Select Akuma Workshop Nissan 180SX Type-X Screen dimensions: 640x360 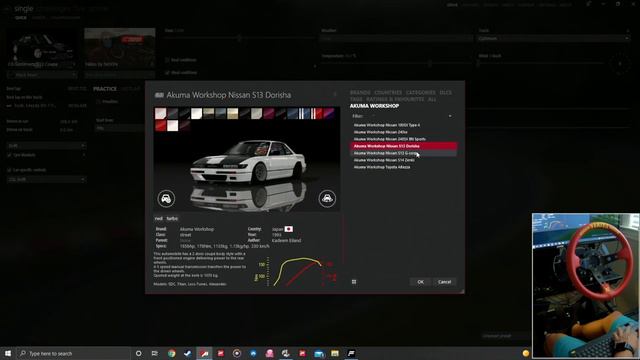click(403, 125)
